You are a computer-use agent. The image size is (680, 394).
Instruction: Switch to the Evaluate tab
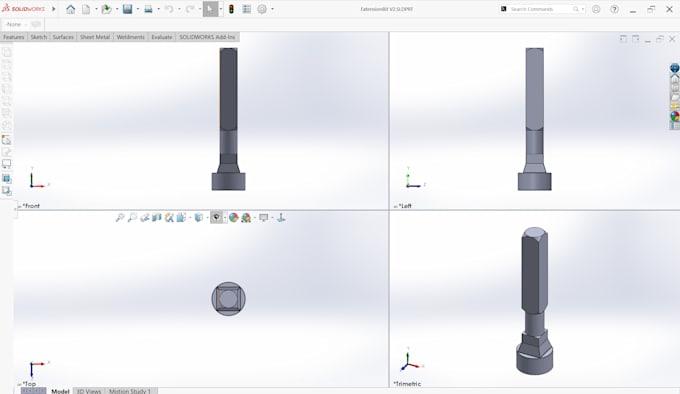(x=162, y=37)
